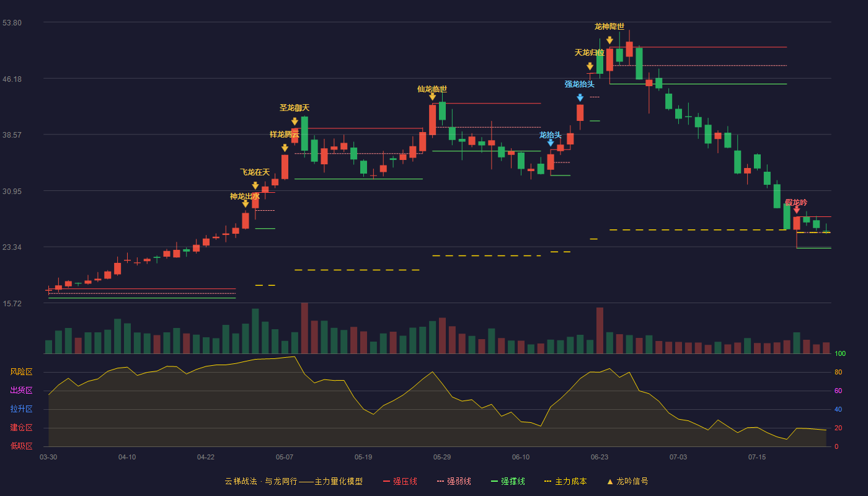Click the 飞龙在天 signal arrow
The width and height of the screenshot is (868, 496).
[255, 186]
